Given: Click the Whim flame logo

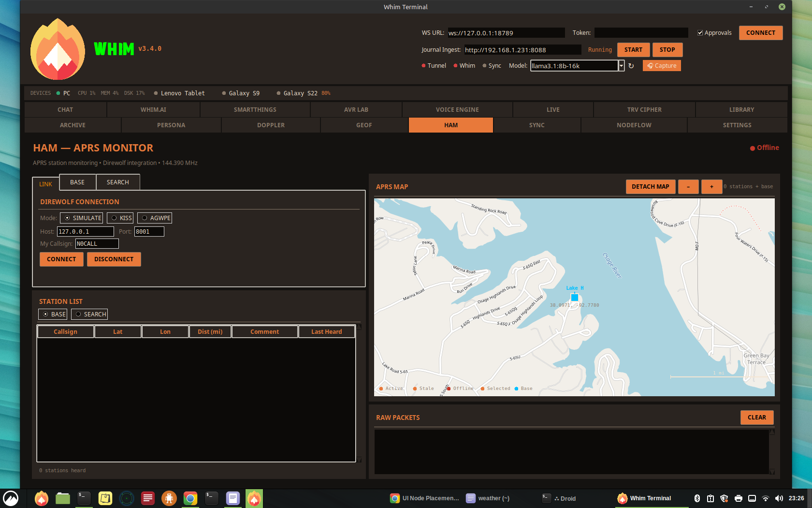Looking at the screenshot, I should [58, 49].
